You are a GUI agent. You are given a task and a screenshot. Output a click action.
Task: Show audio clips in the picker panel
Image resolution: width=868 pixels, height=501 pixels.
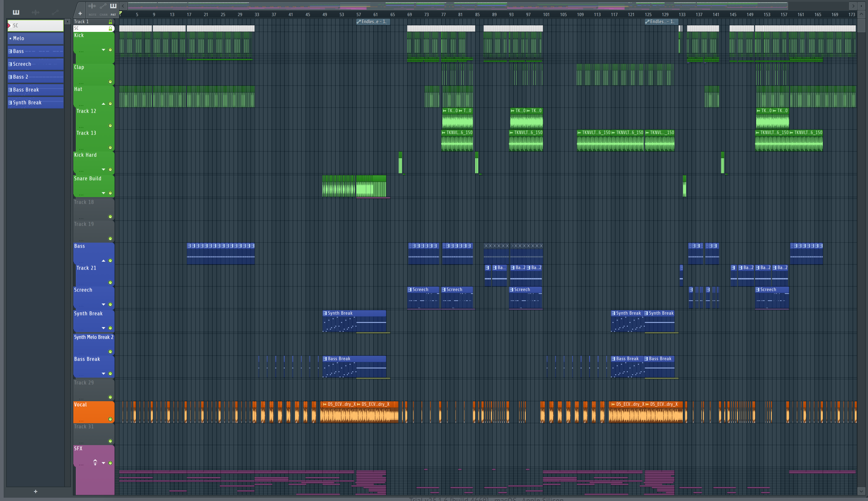click(x=36, y=12)
